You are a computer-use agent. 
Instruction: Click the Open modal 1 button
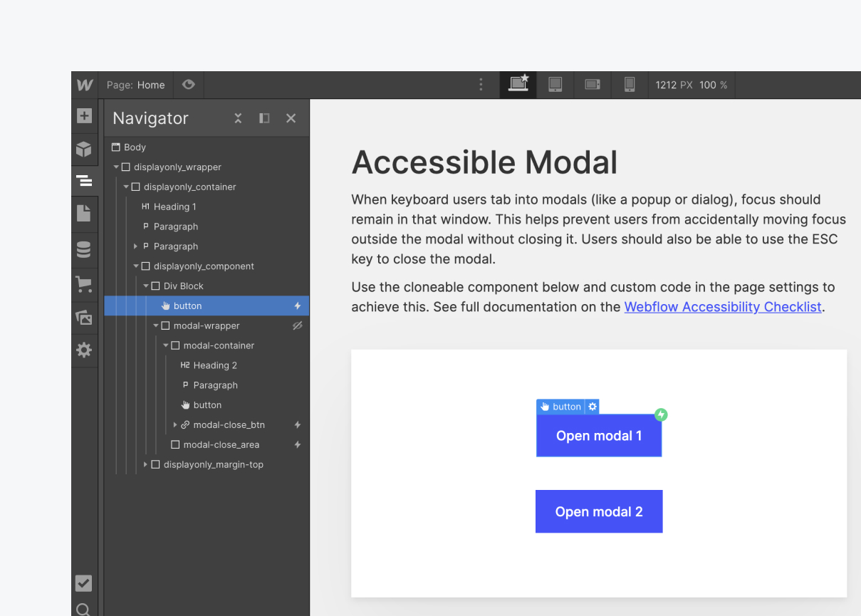pyautogui.click(x=599, y=436)
